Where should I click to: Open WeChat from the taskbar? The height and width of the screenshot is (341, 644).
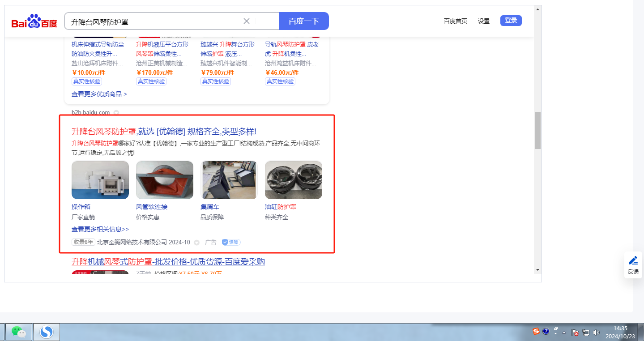[x=18, y=332]
